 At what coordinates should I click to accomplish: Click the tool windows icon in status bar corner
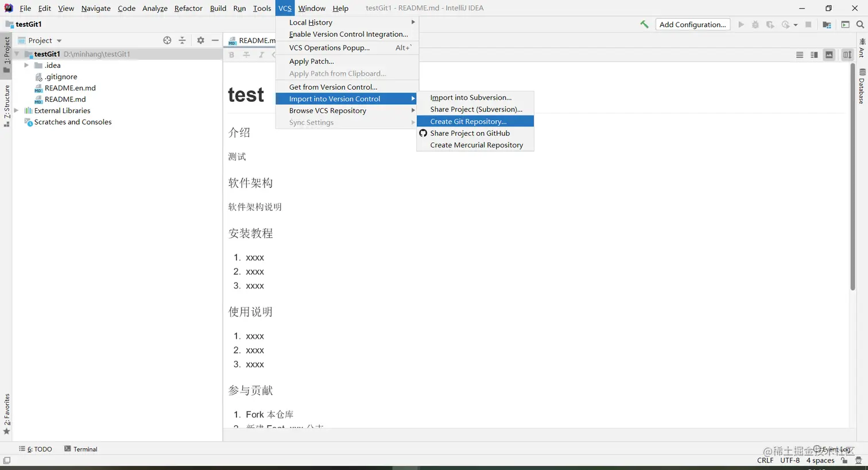point(7,460)
